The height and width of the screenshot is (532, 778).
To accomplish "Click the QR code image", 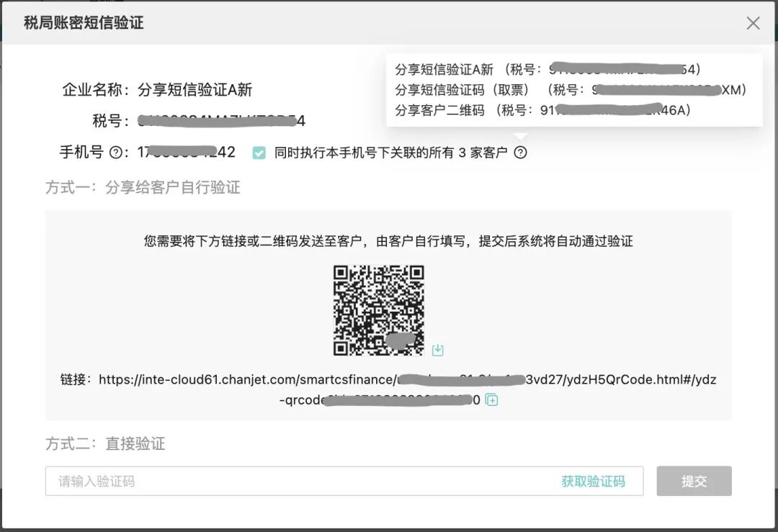I will tap(379, 310).
